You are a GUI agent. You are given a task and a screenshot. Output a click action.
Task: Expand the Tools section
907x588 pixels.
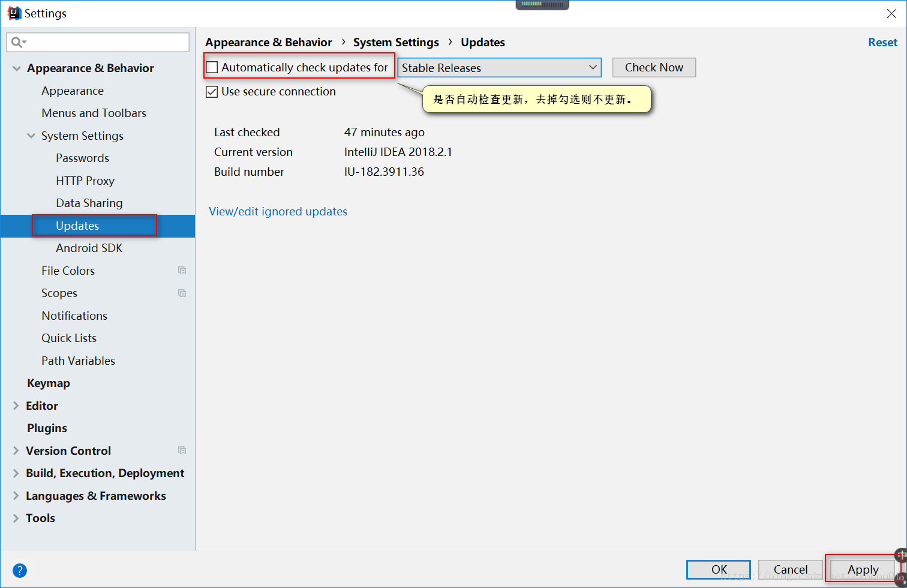point(16,518)
